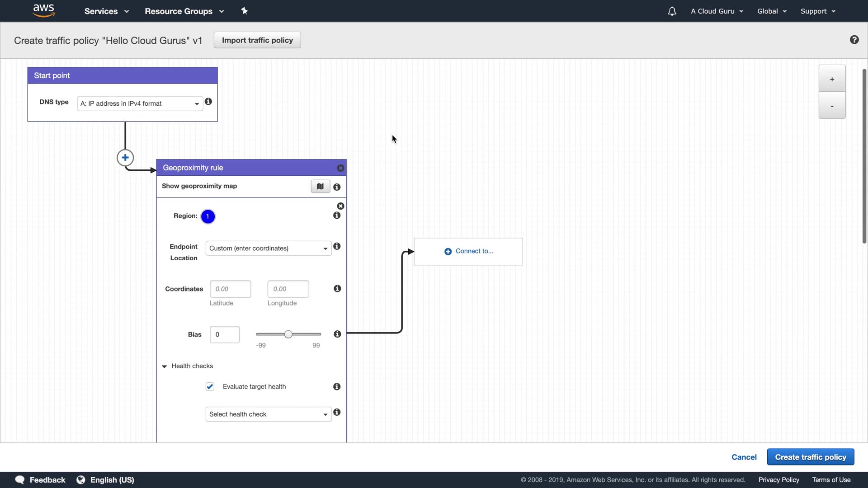Image resolution: width=868 pixels, height=488 pixels.
Task: Open the Services menu
Action: pyautogui.click(x=106, y=11)
